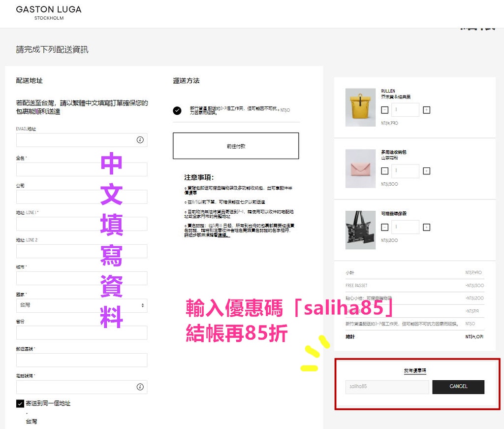The image size is (504, 429).
Task: Click the 多用途收納包 product name
Action: [x=394, y=152]
